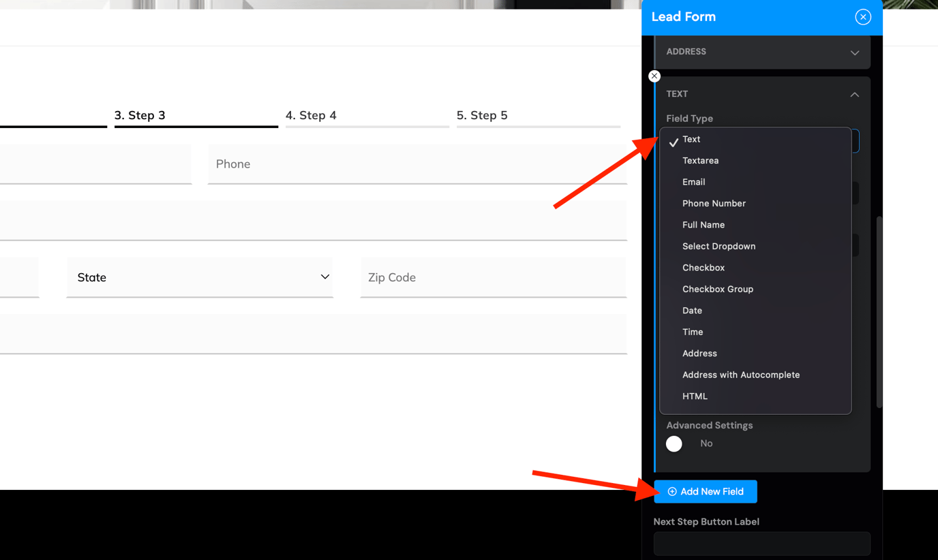Click the plus icon on Add New Field

[673, 491]
